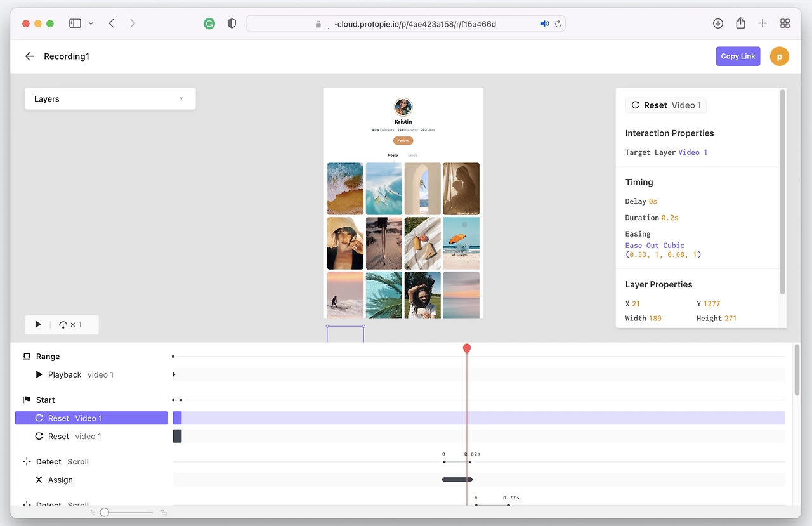This screenshot has height=526, width=812.
Task: Open the striped picnic blanket photo
Action: tap(422, 243)
